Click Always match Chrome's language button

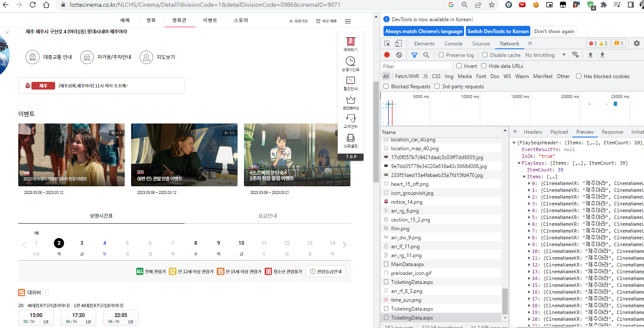coord(423,31)
